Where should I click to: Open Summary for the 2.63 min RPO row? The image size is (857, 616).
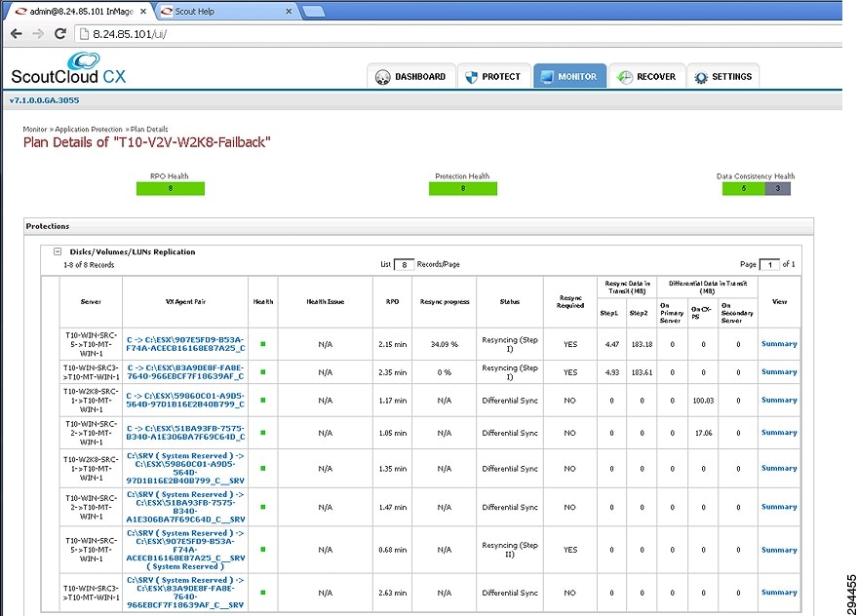[779, 593]
